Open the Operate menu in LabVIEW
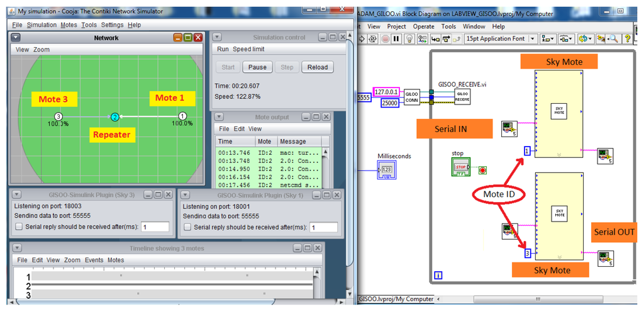The width and height of the screenshot is (644, 314). [x=423, y=26]
